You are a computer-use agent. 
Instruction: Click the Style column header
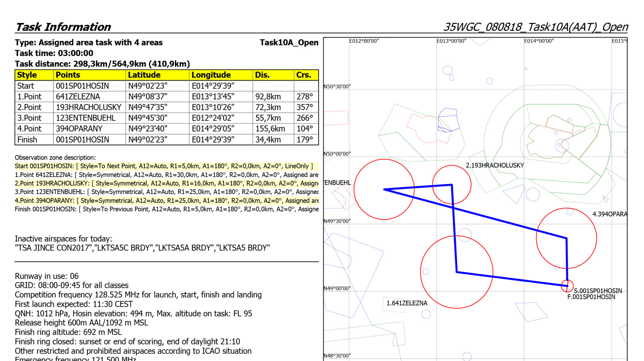tap(27, 75)
